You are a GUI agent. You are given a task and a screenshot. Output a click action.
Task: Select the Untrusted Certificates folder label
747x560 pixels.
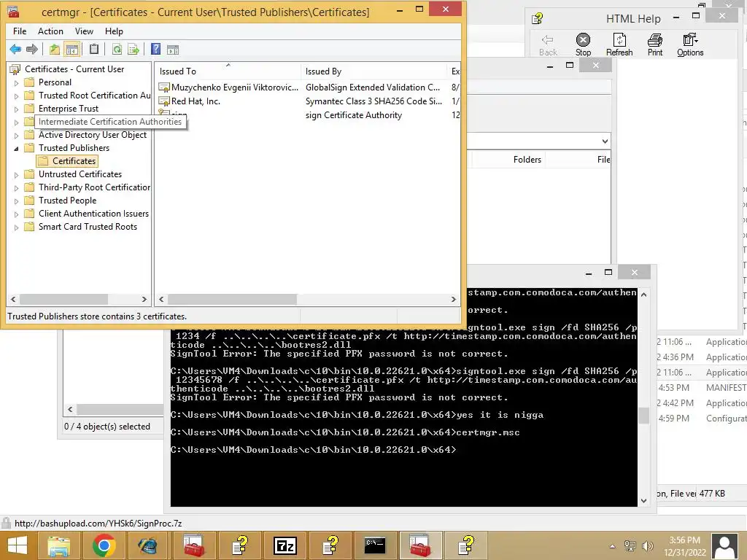click(x=80, y=174)
